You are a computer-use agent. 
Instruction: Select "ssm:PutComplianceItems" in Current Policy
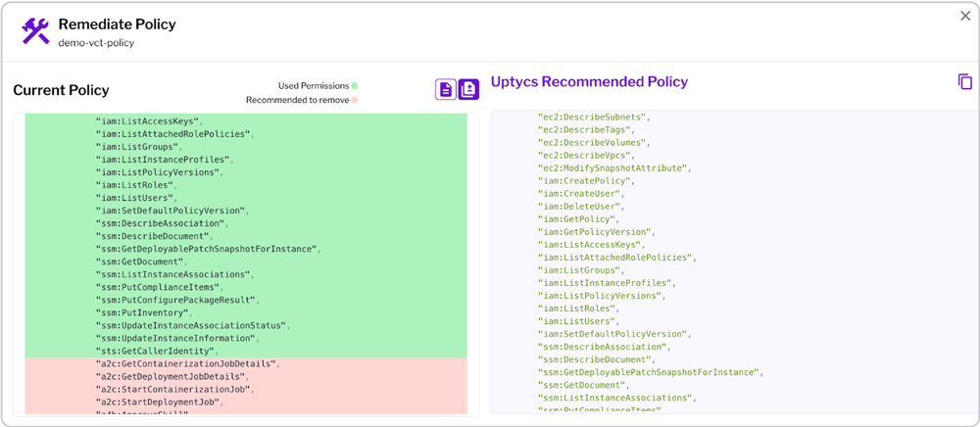[x=160, y=287]
